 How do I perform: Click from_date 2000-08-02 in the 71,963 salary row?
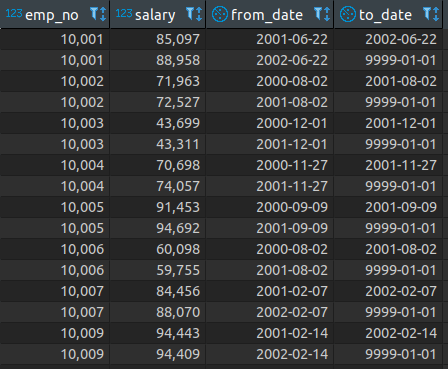click(270, 81)
